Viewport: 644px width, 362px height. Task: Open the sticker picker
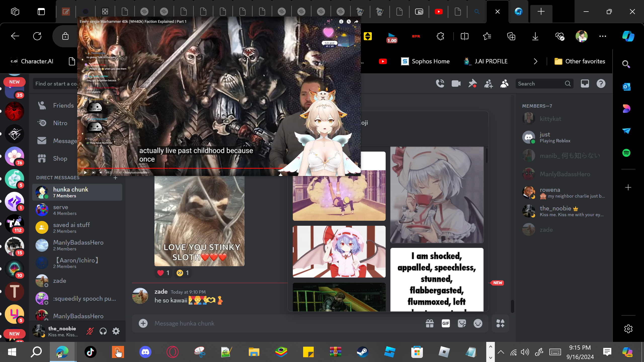click(462, 323)
